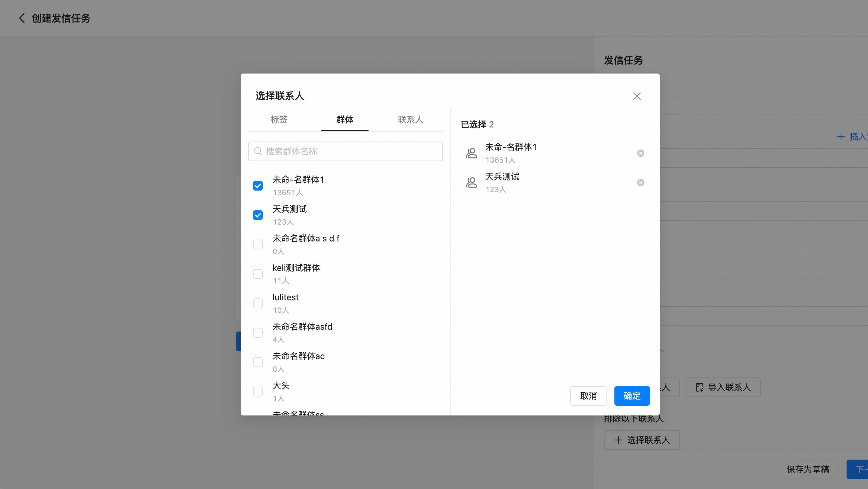The width and height of the screenshot is (868, 489).
Task: Uncheck the 天兵测试 group checkbox
Action: click(258, 215)
